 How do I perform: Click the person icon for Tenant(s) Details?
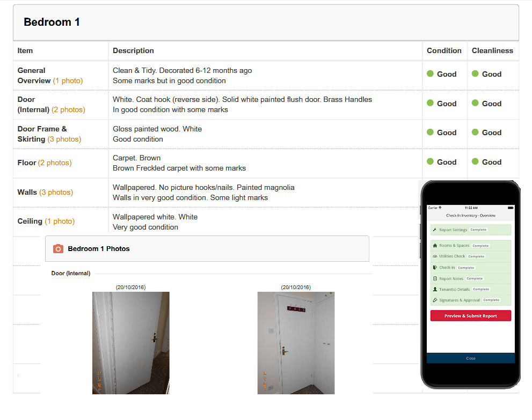point(435,289)
